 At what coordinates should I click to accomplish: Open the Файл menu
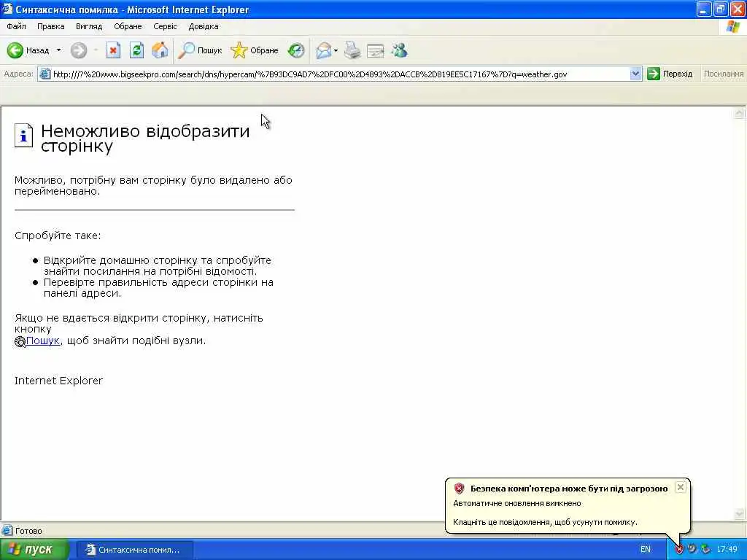[17, 26]
